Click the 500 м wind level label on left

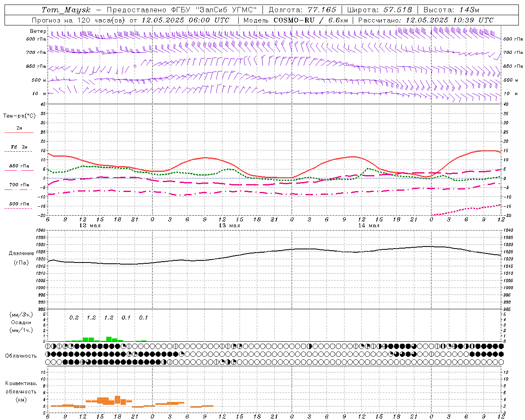(x=39, y=80)
